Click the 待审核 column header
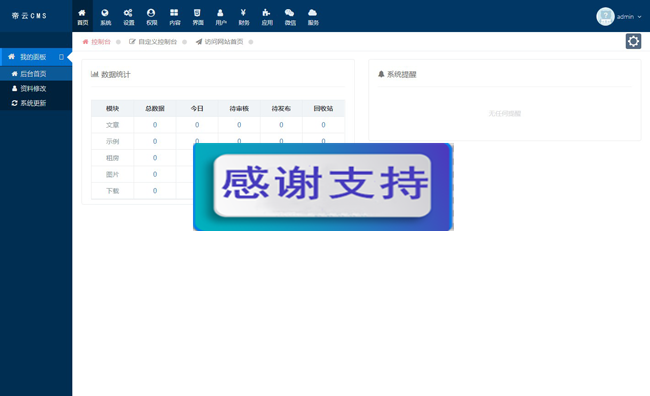650x396 pixels. coord(239,109)
